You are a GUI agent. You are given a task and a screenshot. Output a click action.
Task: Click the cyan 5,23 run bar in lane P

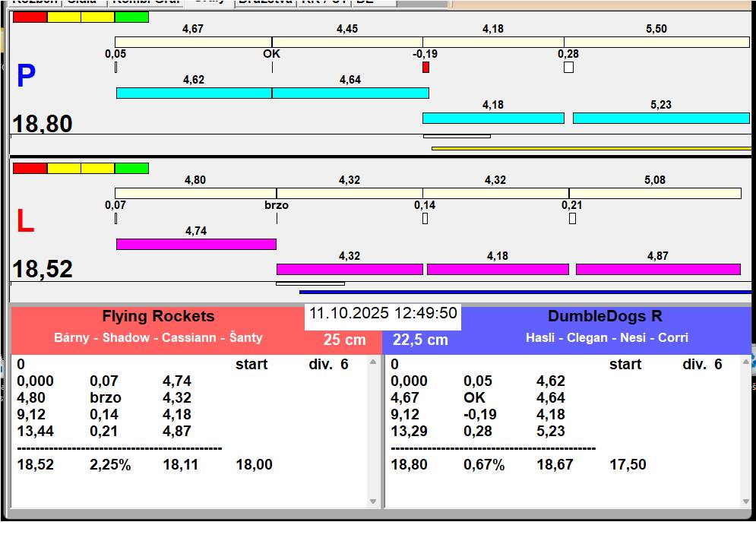click(660, 118)
